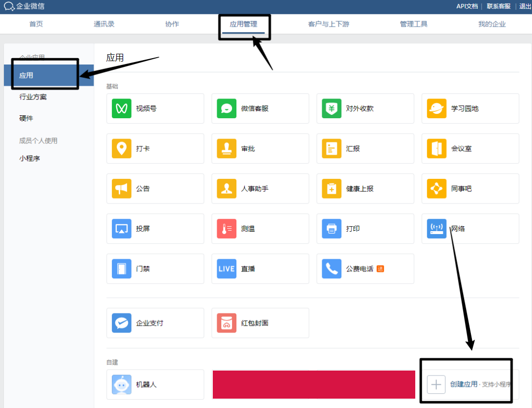The image size is (532, 408).
Task: Click the 红包封面 red envelope icon
Action: coord(227,323)
